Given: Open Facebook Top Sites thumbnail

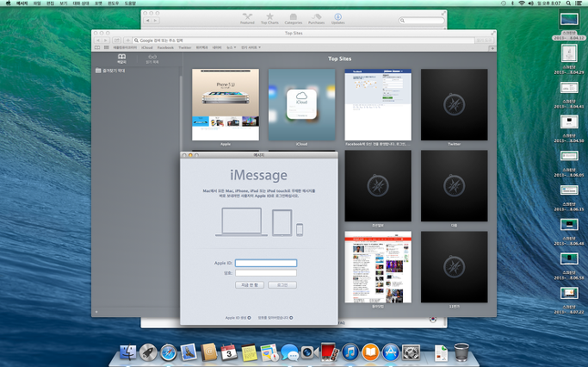Looking at the screenshot, I should coord(378,105).
